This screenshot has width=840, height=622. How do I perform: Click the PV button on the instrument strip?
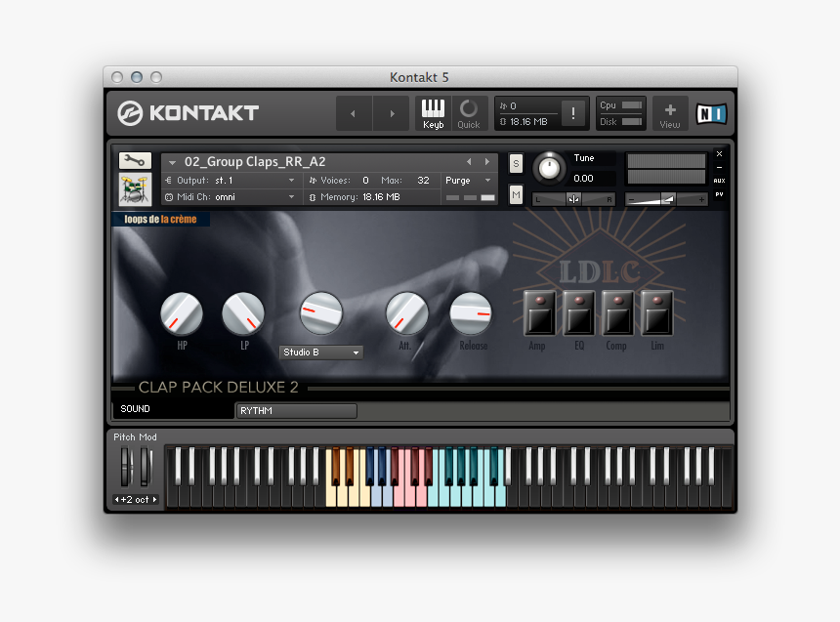(718, 195)
